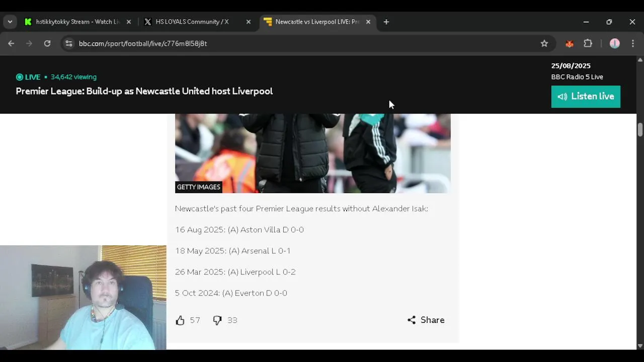Open the Extensions puzzle icon
The image size is (644, 362).
588,44
